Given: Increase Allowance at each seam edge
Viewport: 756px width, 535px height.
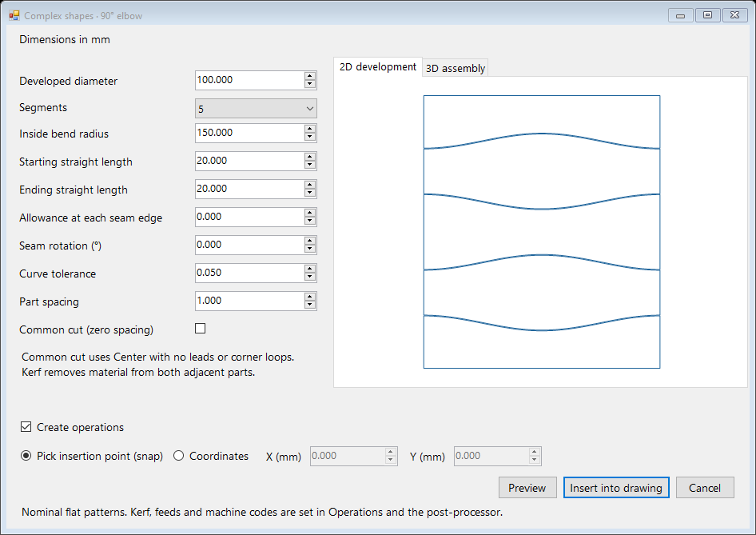Looking at the screenshot, I should click(310, 213).
